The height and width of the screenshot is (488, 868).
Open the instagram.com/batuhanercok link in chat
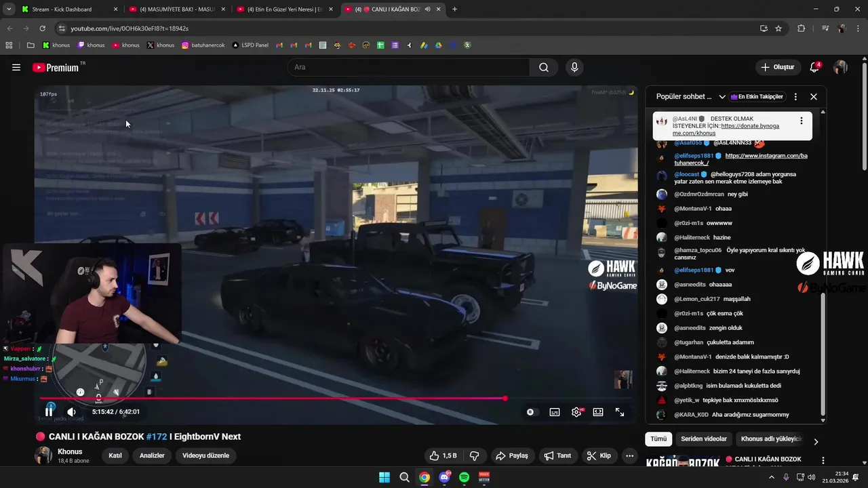coord(741,159)
